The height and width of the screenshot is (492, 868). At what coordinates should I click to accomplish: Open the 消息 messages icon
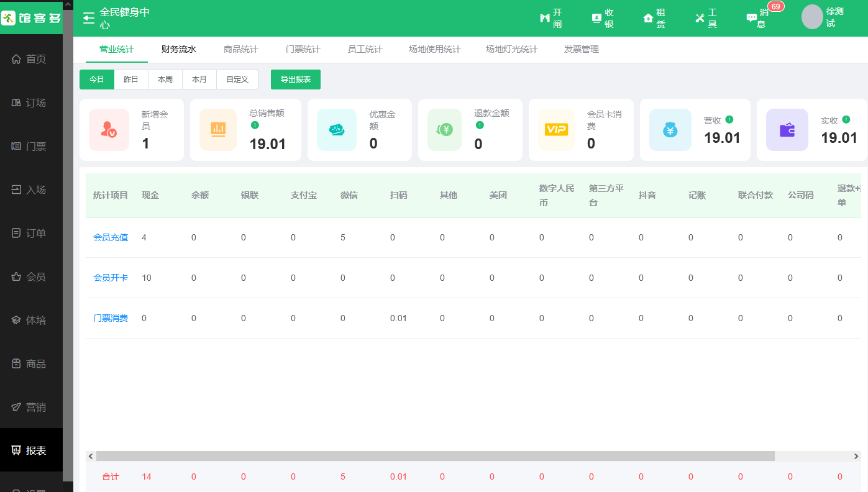(x=752, y=18)
